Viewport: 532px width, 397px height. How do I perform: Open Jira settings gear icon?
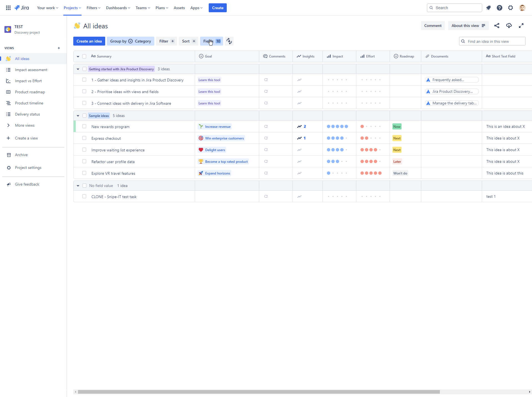[510, 8]
